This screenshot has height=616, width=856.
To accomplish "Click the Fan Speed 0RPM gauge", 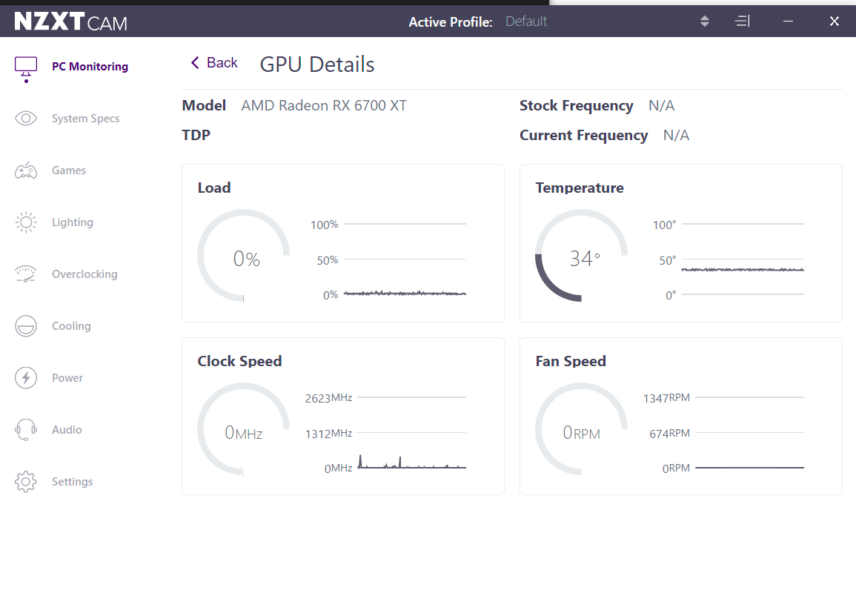I will 581,429.
